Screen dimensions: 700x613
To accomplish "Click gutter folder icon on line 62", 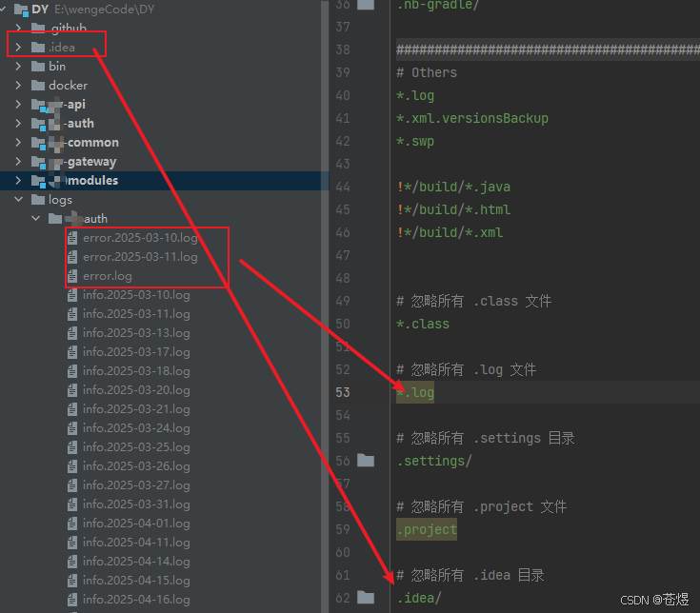I will (366, 597).
